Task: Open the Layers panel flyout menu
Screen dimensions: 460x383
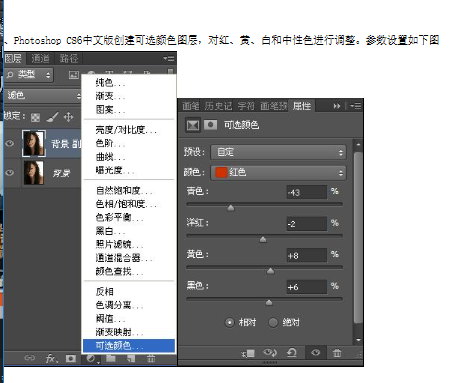Action: pos(169,59)
